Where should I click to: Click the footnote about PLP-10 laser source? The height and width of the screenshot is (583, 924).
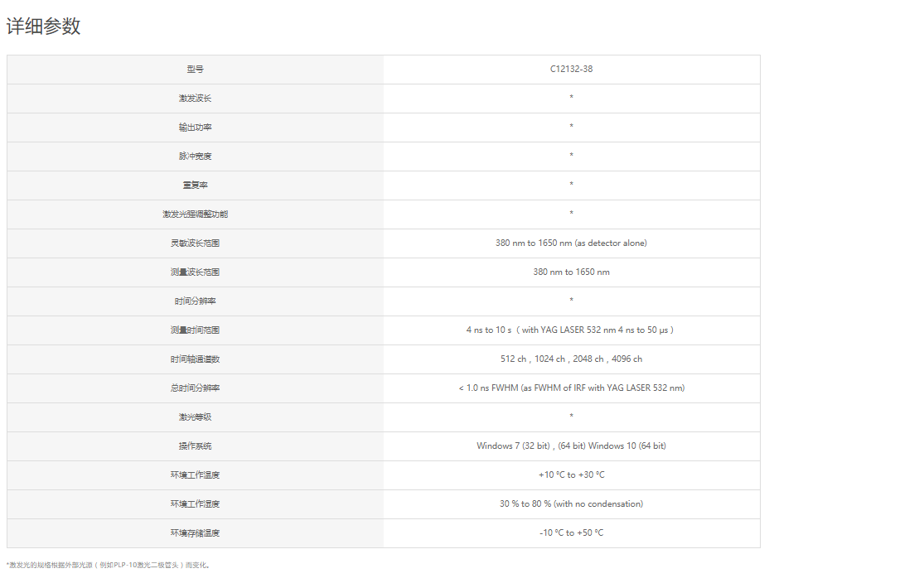tap(109, 566)
